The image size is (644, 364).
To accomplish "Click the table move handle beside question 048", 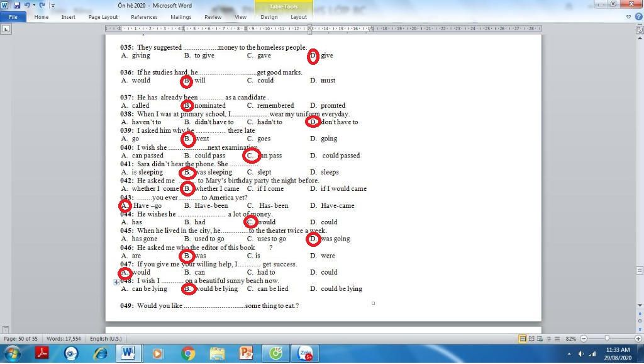I will tap(116, 282).
